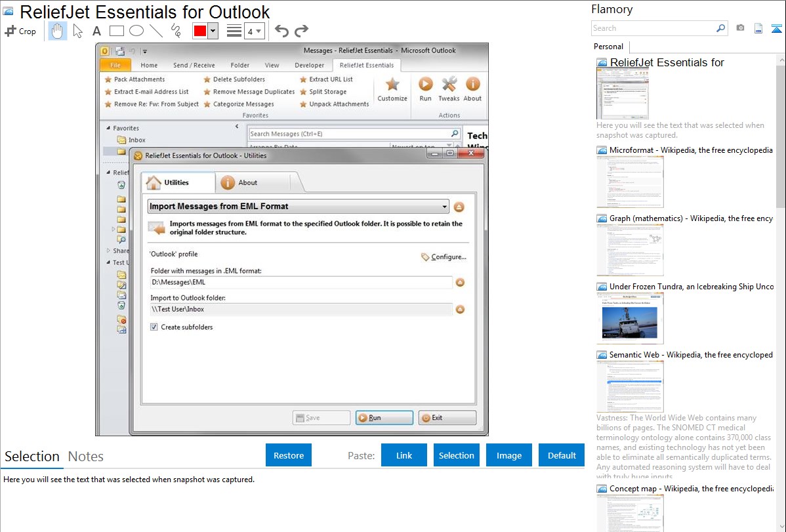Pick the rectangle drawing tool
The image size is (786, 532).
click(116, 31)
